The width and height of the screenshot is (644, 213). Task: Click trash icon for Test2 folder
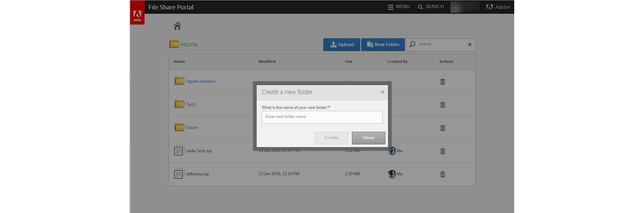(x=443, y=105)
